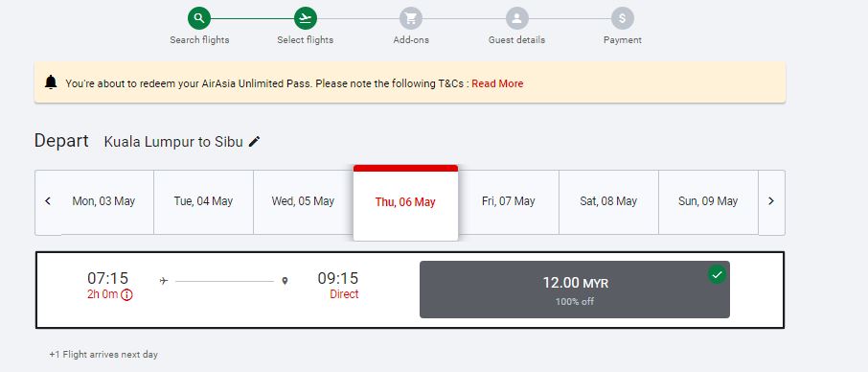Open flight duration info icon beside 2h 0m

coord(126,294)
